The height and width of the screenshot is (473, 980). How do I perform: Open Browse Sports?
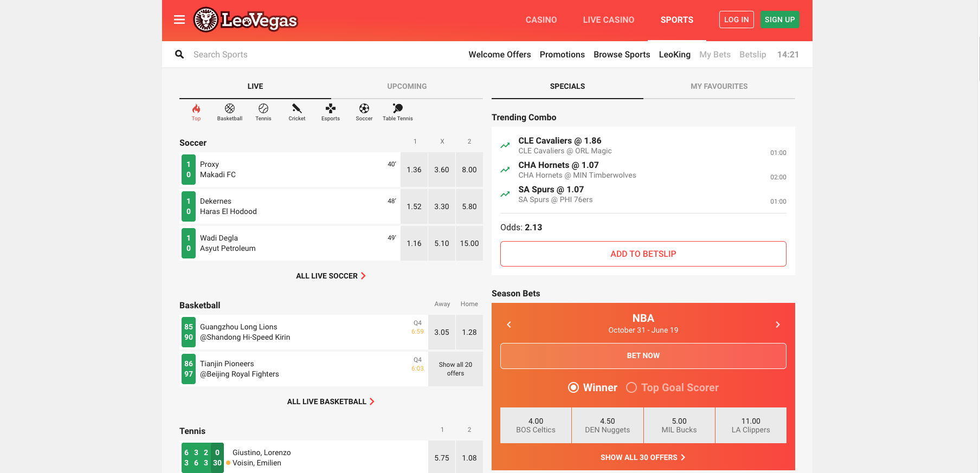[x=622, y=54]
